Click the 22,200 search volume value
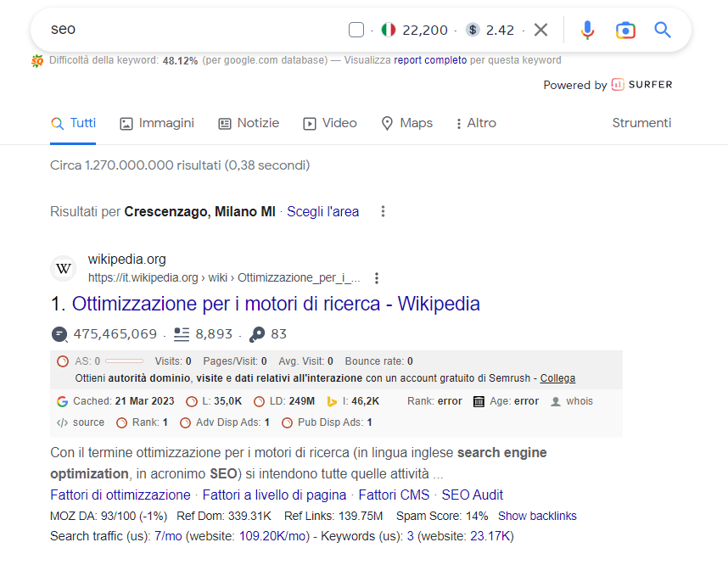The image size is (728, 587). [425, 31]
